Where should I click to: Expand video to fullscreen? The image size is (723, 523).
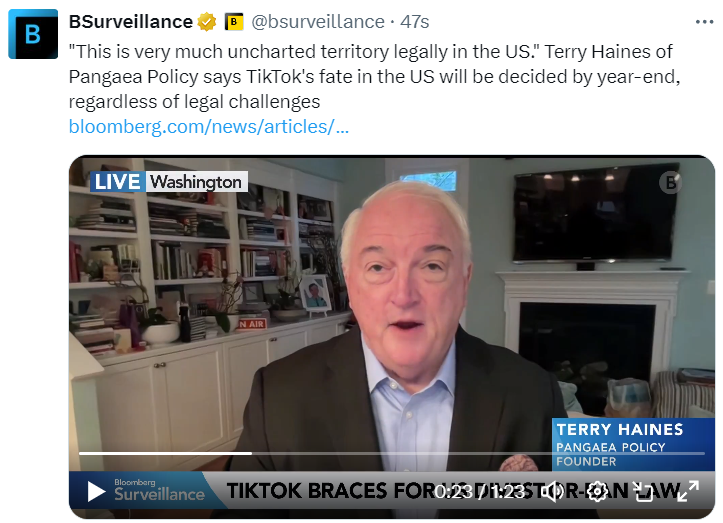click(x=688, y=491)
